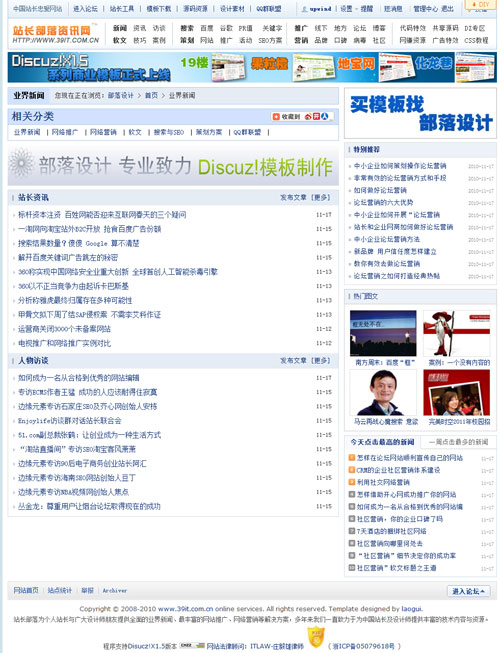Open QQ群联盟 in the top bar
Screen dimensions: 500x653
[269, 8]
